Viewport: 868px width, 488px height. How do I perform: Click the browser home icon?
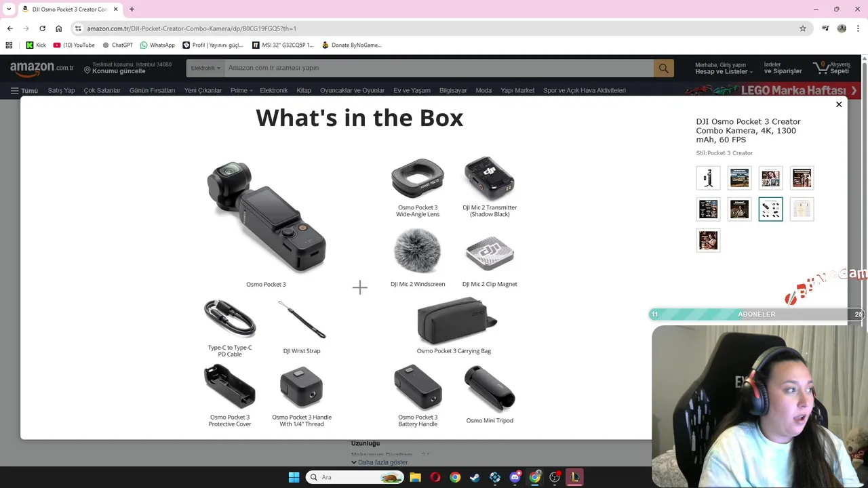click(x=58, y=28)
